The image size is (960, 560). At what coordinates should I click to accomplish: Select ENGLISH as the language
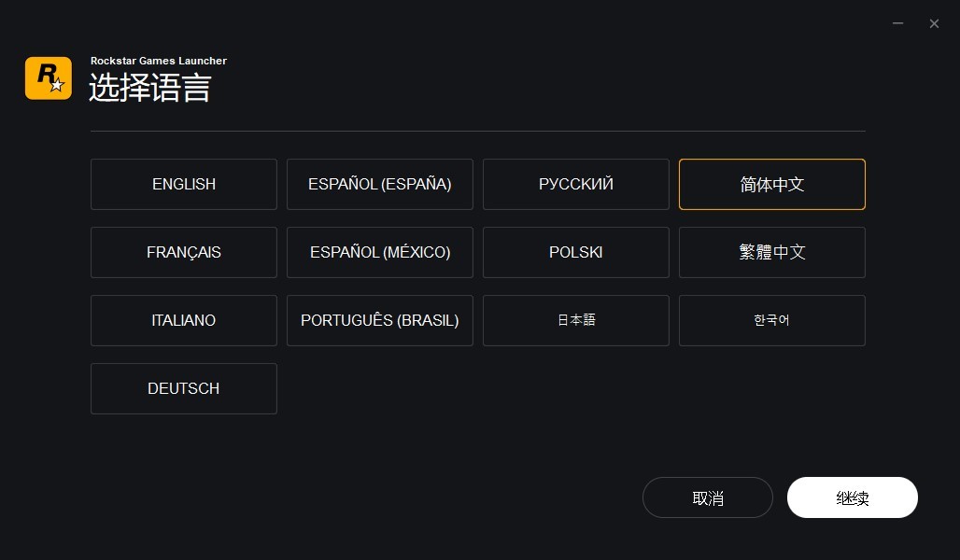tap(183, 184)
